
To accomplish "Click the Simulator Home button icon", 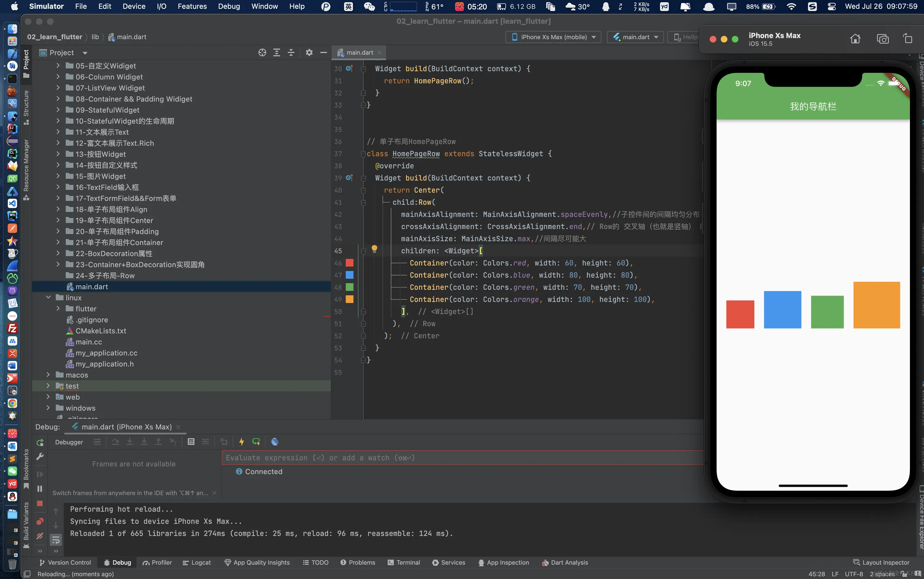I will [x=855, y=39].
